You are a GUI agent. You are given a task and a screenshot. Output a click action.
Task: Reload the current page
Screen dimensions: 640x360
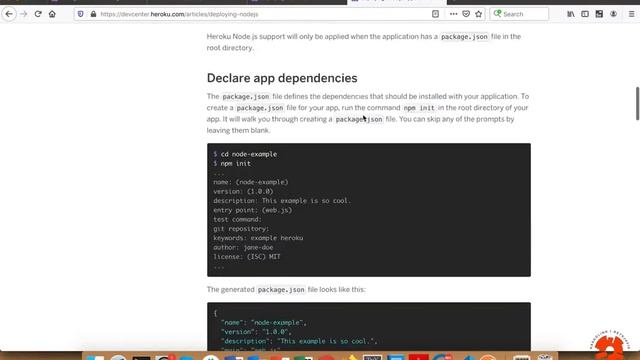tap(38, 14)
